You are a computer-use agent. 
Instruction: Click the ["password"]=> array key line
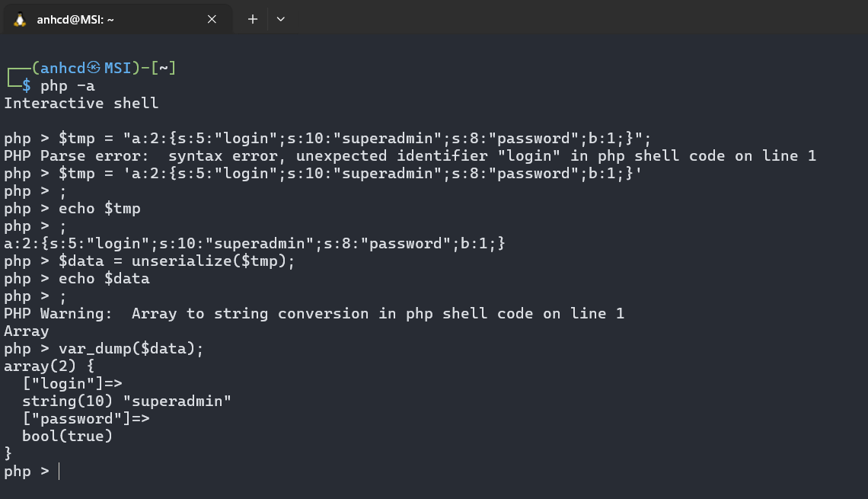click(x=86, y=418)
